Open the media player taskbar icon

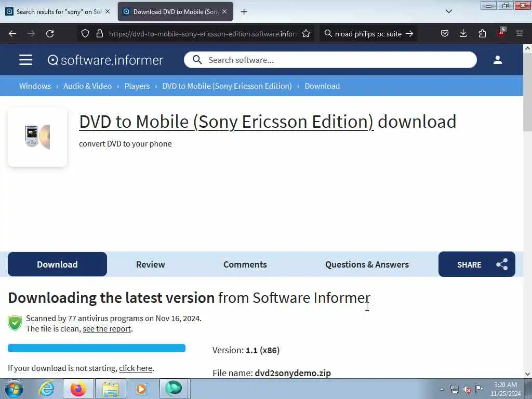click(x=142, y=389)
